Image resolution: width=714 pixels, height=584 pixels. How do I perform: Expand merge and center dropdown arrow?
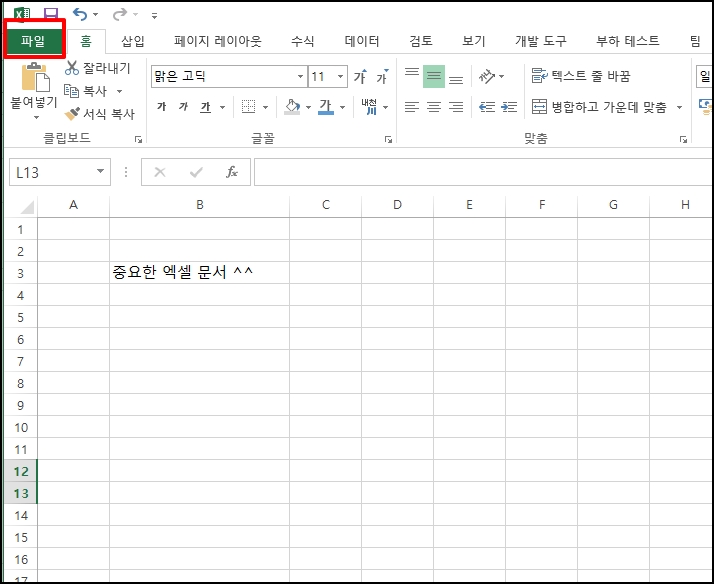click(x=679, y=107)
